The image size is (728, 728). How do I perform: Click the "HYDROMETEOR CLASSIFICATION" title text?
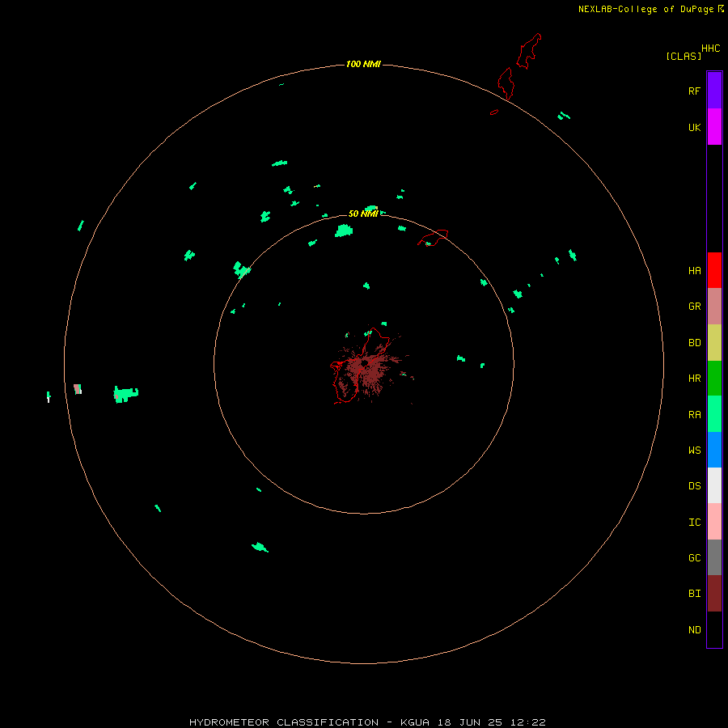[284, 722]
